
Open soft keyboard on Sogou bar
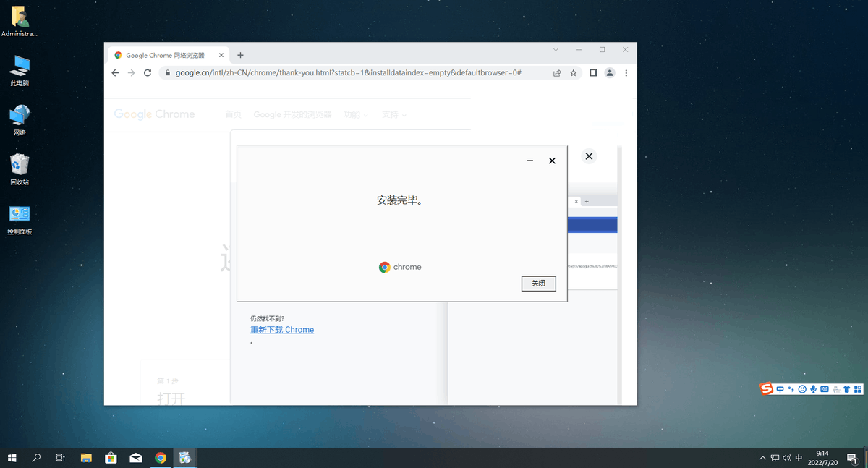[825, 389]
